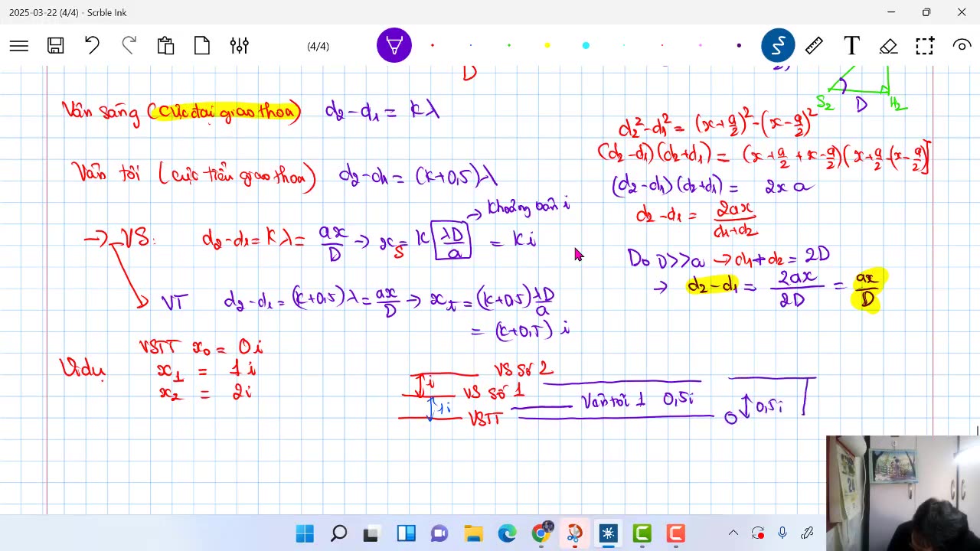
Task: Select the eraser tool
Action: pos(888,46)
